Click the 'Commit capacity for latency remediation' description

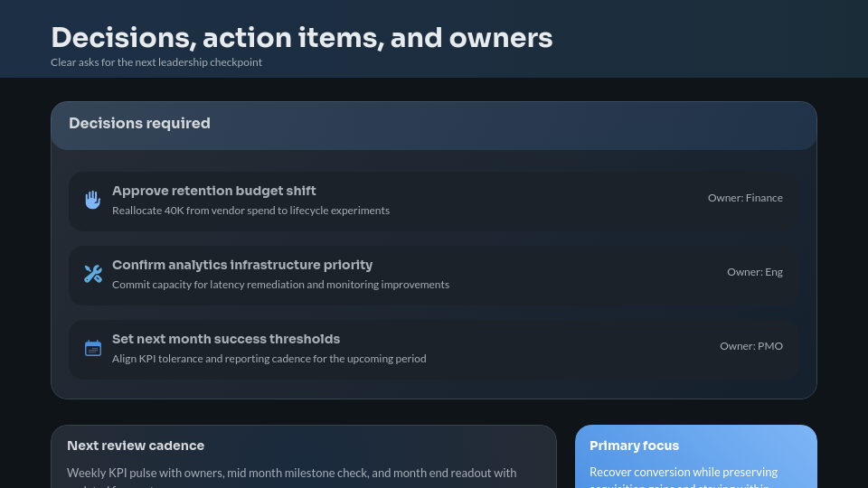[280, 285]
